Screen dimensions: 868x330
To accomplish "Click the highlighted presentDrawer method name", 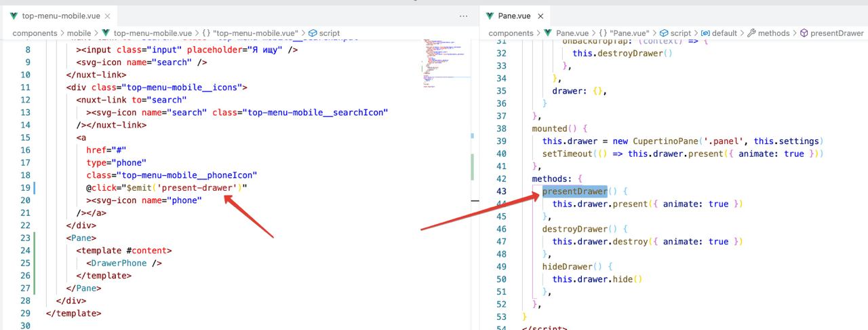I will tap(574, 191).
